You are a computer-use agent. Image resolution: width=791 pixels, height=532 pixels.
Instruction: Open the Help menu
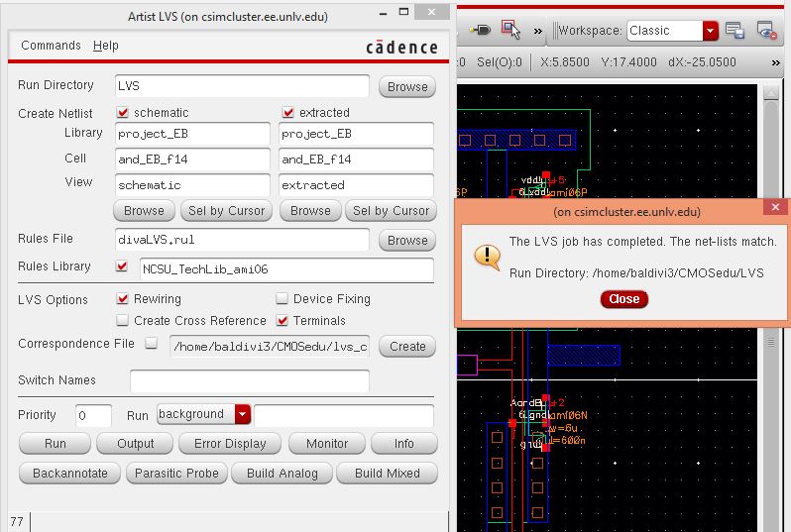coord(106,46)
